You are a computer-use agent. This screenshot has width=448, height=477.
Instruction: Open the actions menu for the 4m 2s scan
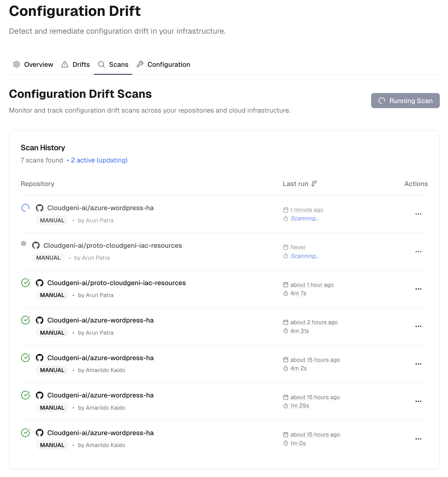click(x=418, y=364)
